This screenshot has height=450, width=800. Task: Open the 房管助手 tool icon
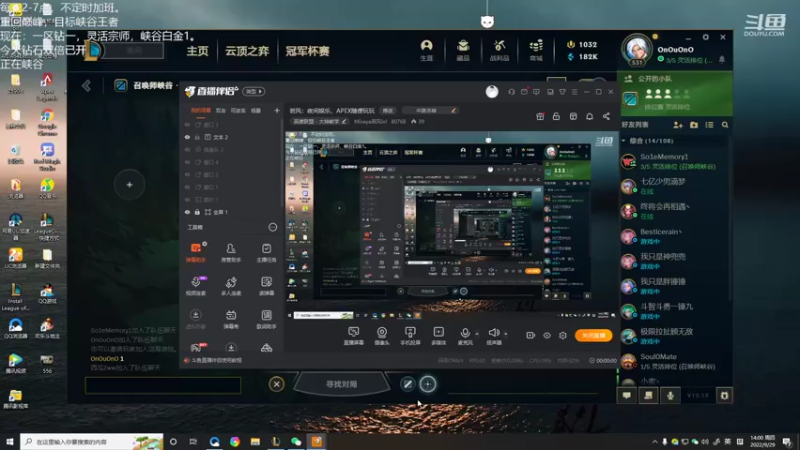231,252
